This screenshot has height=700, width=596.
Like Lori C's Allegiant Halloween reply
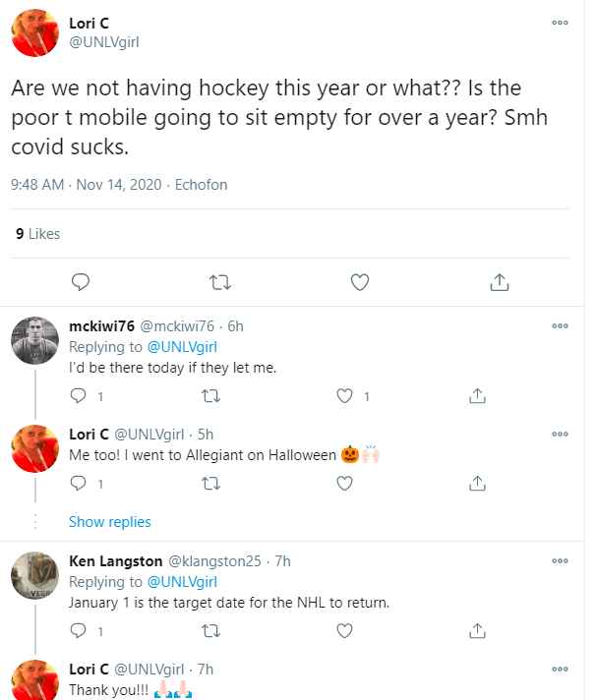click(x=345, y=484)
